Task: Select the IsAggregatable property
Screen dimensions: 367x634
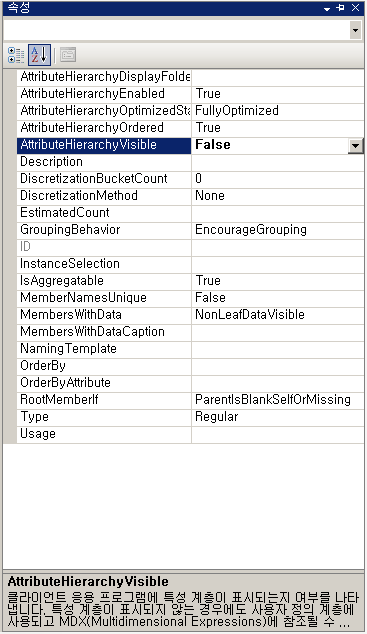Action: (104, 281)
